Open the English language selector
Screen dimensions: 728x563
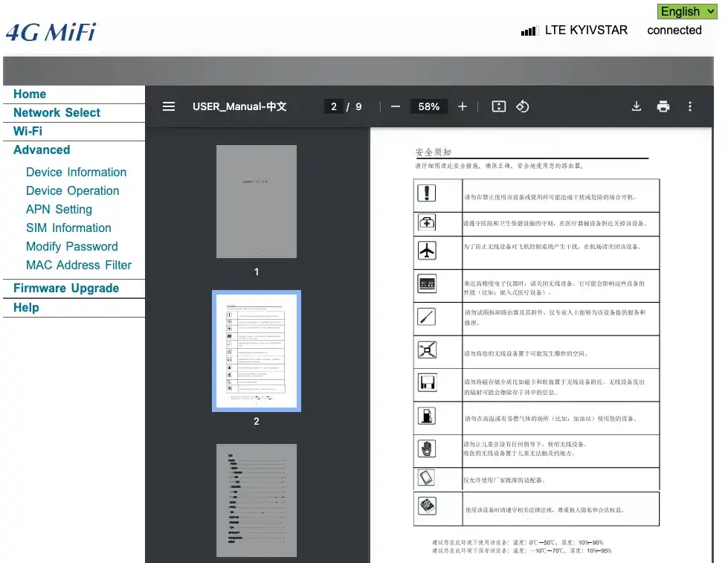pos(686,11)
